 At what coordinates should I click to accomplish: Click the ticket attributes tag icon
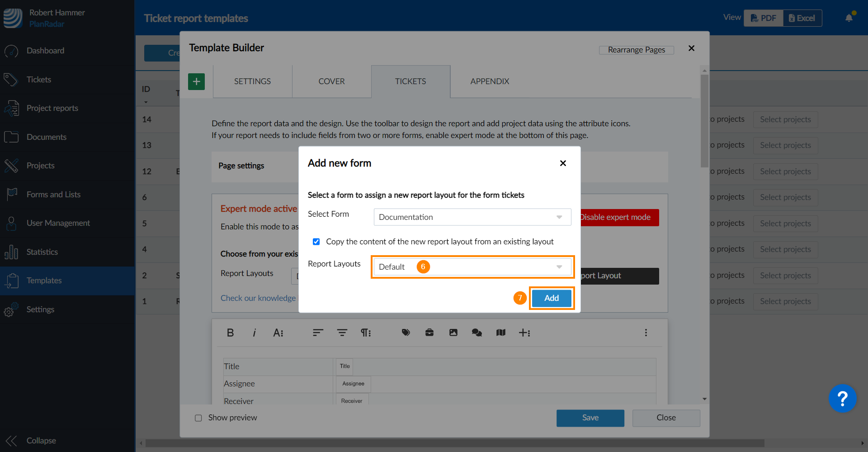(406, 333)
